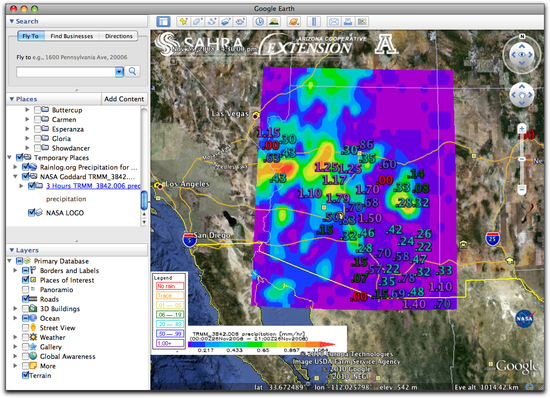Click the search magnifier button
This screenshot has width=550, height=398.
[x=132, y=72]
